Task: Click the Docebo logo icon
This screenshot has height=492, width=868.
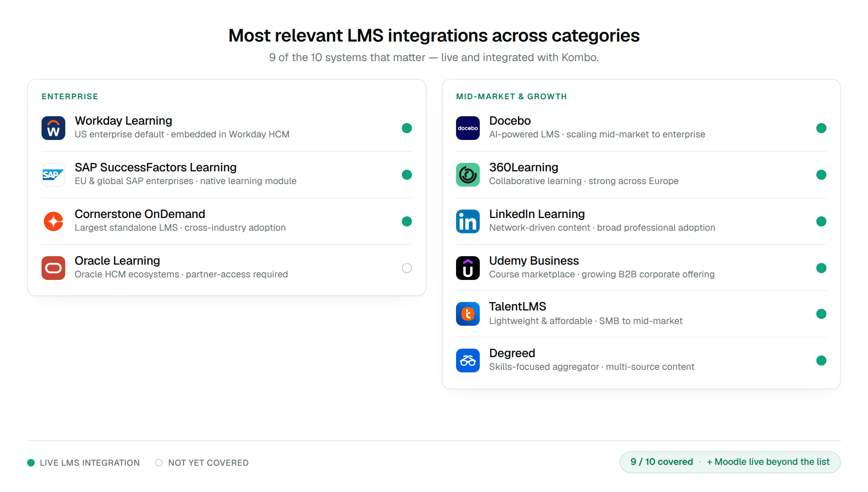Action: (468, 128)
